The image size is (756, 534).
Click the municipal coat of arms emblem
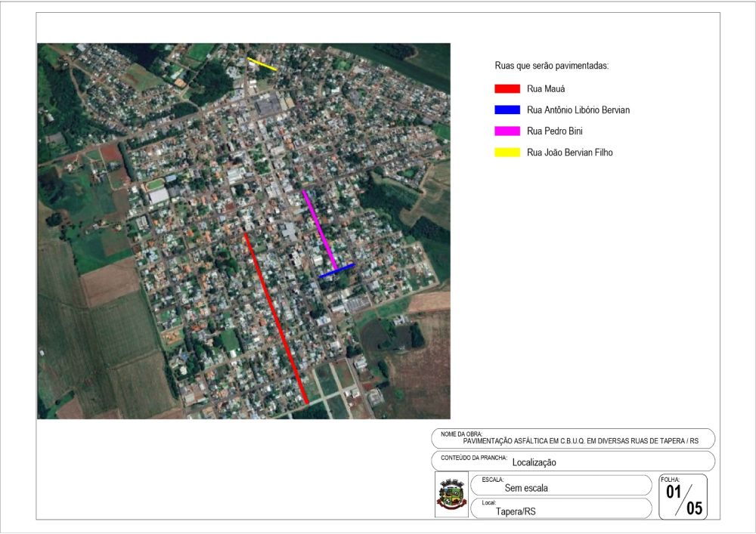tap(451, 496)
